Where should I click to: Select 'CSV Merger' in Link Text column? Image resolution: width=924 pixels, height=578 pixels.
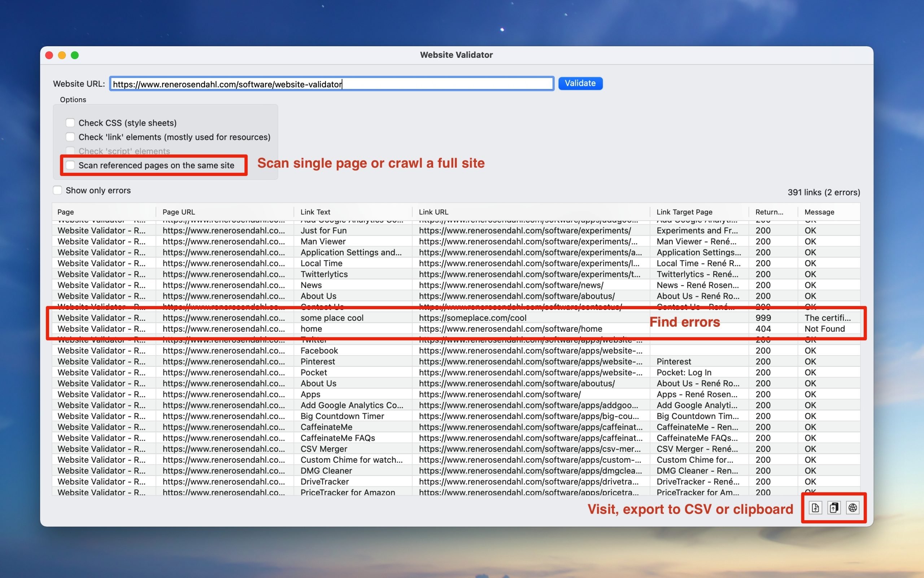(x=324, y=449)
